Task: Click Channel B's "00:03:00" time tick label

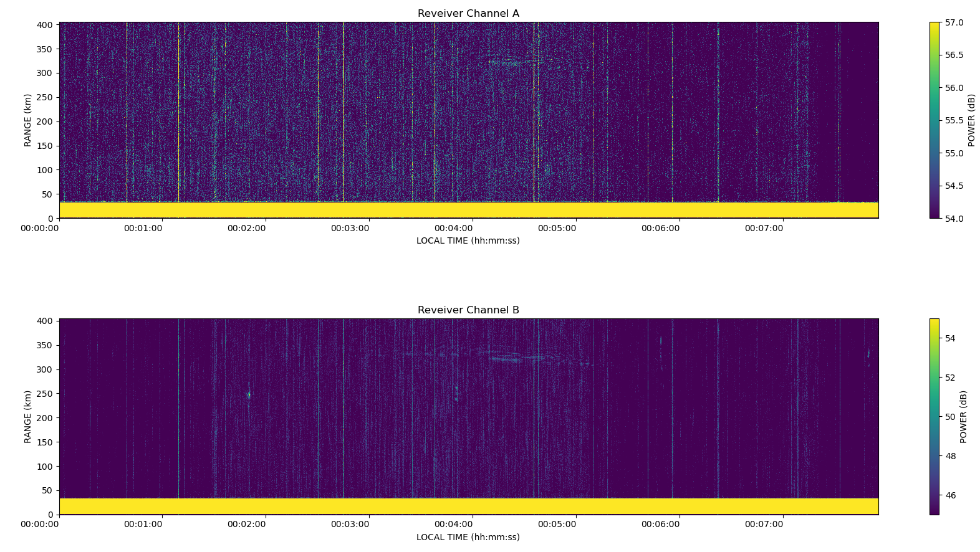Action: coord(350,525)
